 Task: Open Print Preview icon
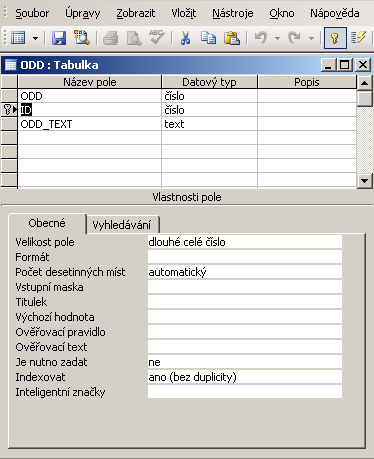pos(134,38)
